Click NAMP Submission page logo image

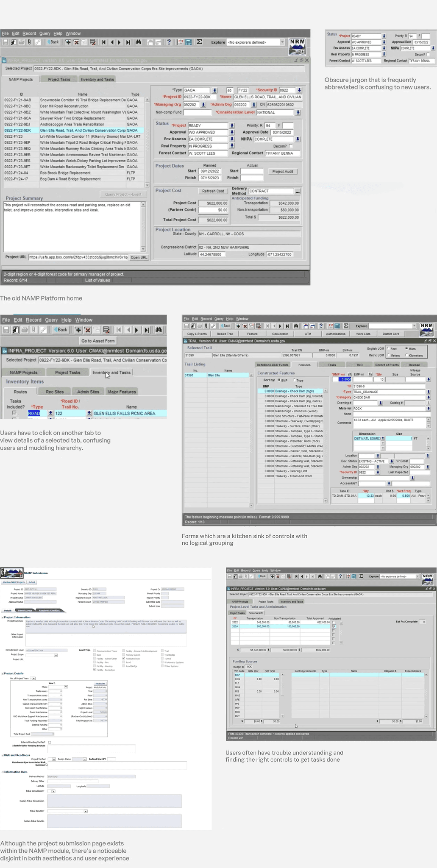click(x=12, y=573)
